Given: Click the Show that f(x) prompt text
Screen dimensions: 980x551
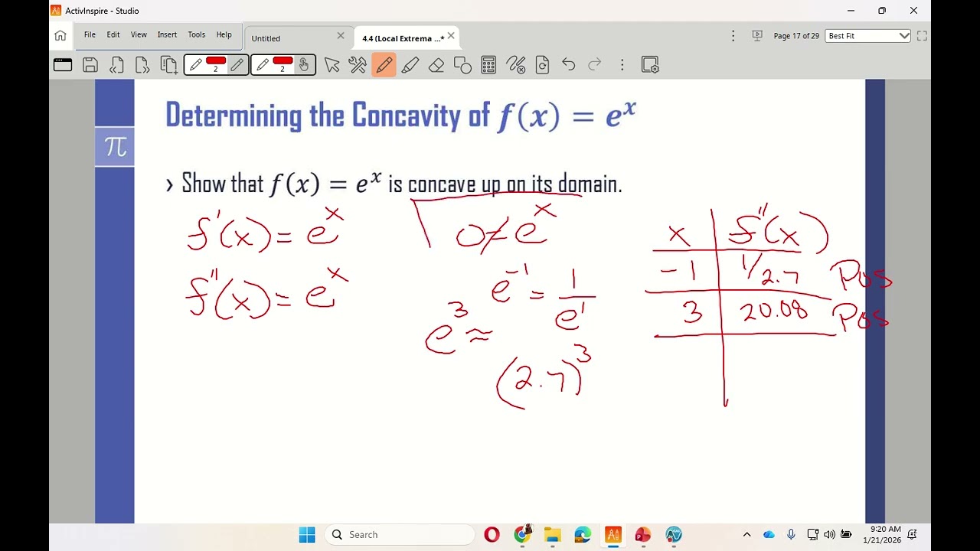Looking at the screenshot, I should pos(401,184).
